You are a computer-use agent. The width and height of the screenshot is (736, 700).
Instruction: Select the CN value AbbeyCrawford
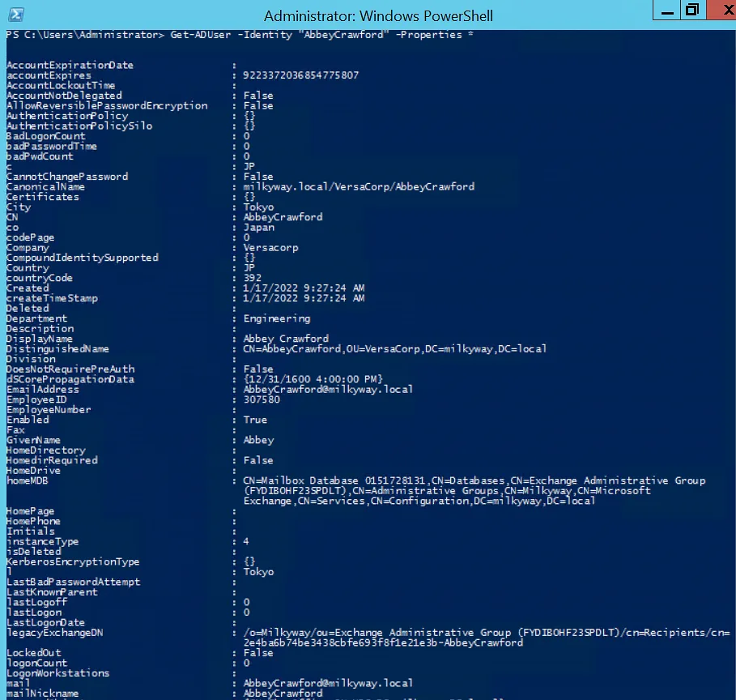[x=283, y=217]
